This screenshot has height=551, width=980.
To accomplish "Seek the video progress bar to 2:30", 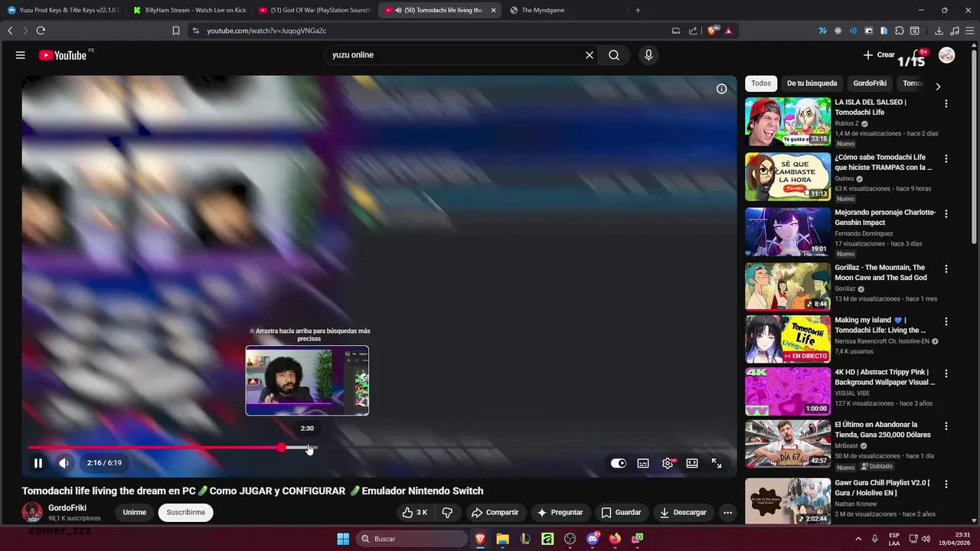I will tap(307, 448).
